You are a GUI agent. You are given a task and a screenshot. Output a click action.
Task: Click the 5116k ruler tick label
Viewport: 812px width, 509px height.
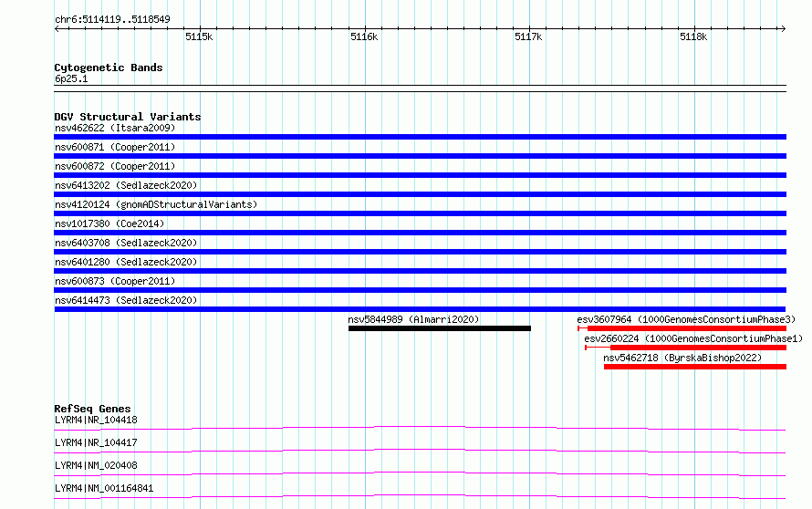coord(364,36)
